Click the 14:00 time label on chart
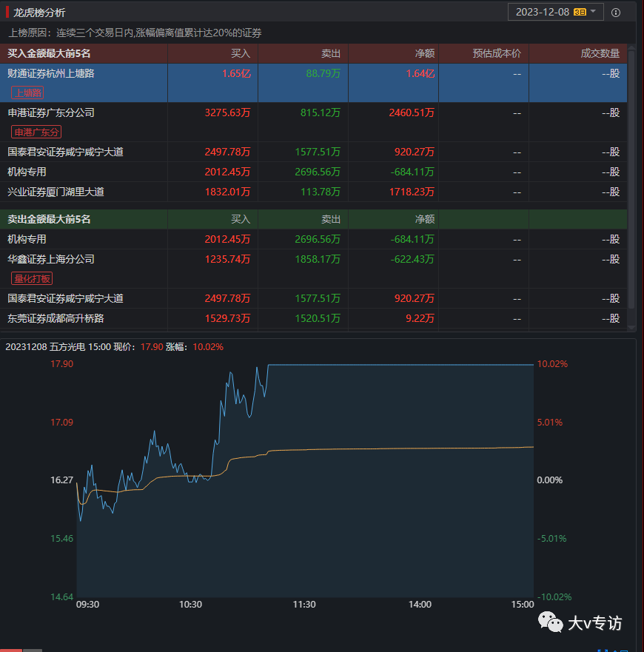The image size is (644, 652). [420, 604]
